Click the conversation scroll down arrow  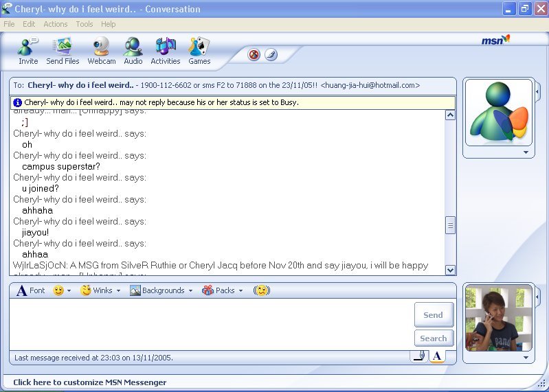[x=450, y=270]
